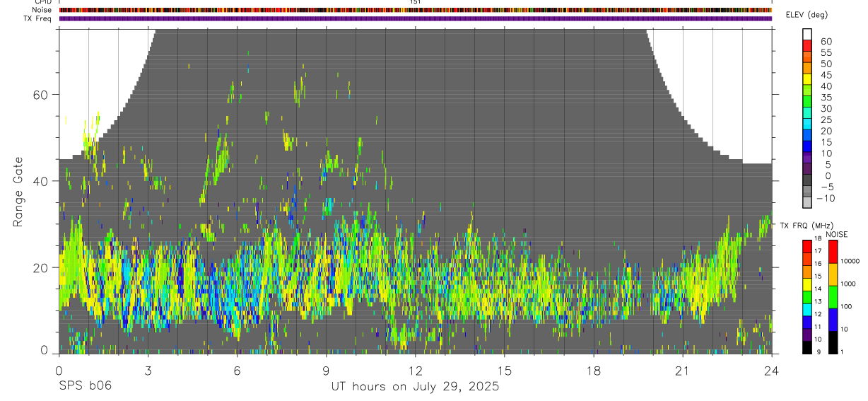This screenshot has width=868, height=401.
Task: Click the "Noise" row label at top left
Action: click(x=42, y=10)
